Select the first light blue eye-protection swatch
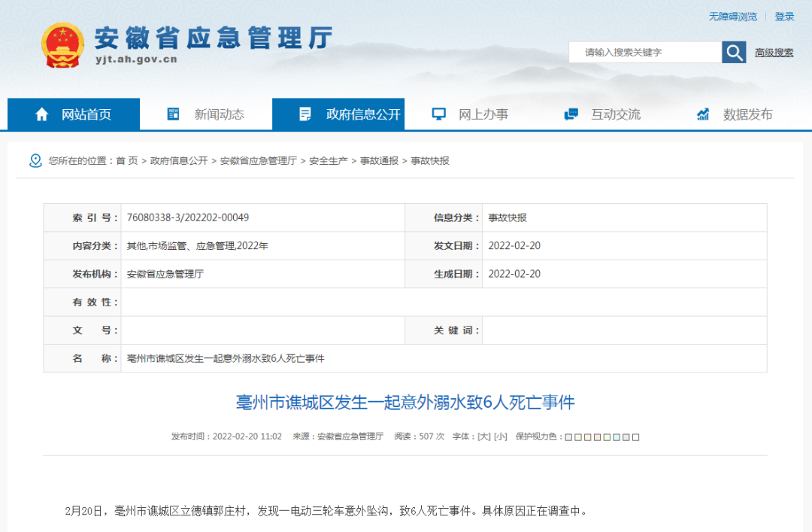 click(568, 437)
